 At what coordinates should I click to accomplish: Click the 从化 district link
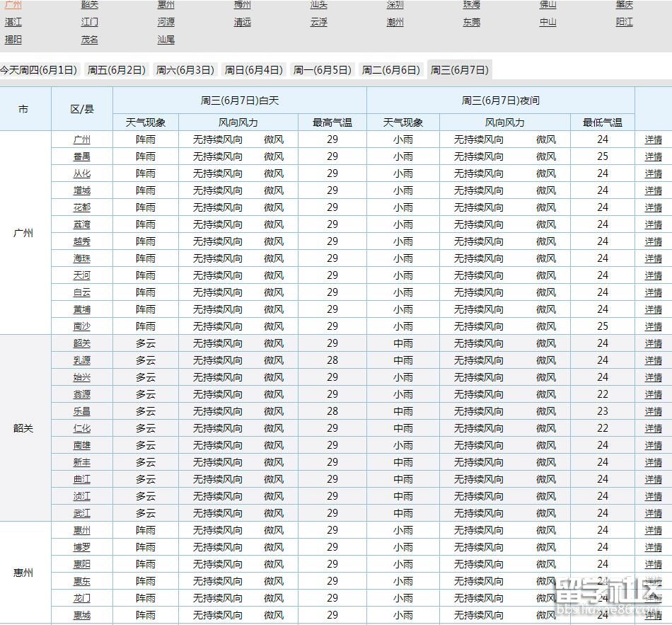pyautogui.click(x=83, y=173)
